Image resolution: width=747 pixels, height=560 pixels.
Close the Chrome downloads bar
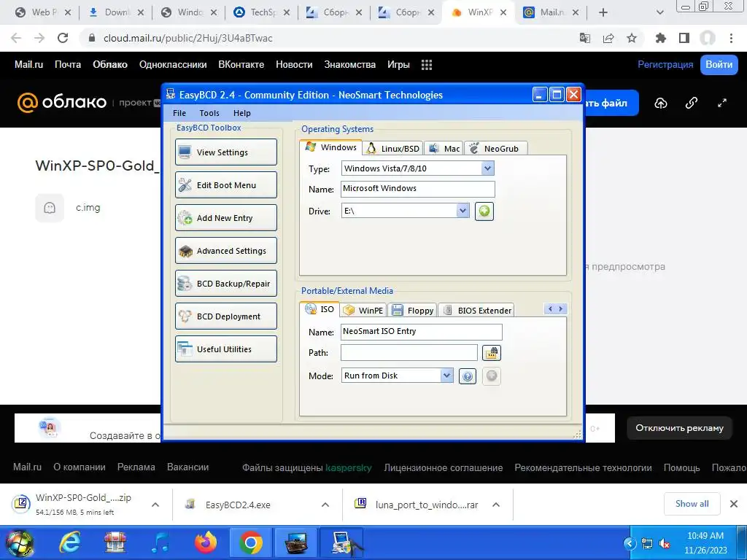[734, 504]
